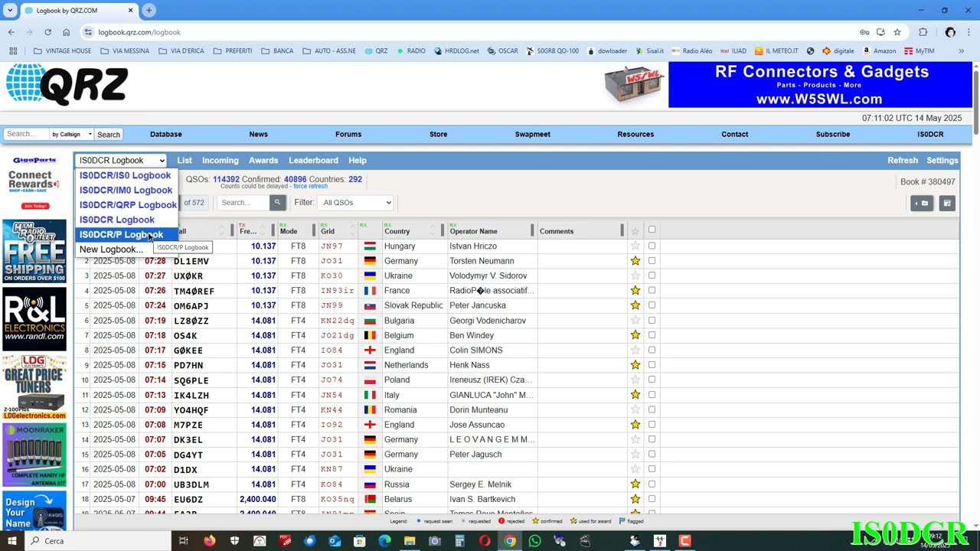Open File Explorer from the taskbar

click(410, 540)
